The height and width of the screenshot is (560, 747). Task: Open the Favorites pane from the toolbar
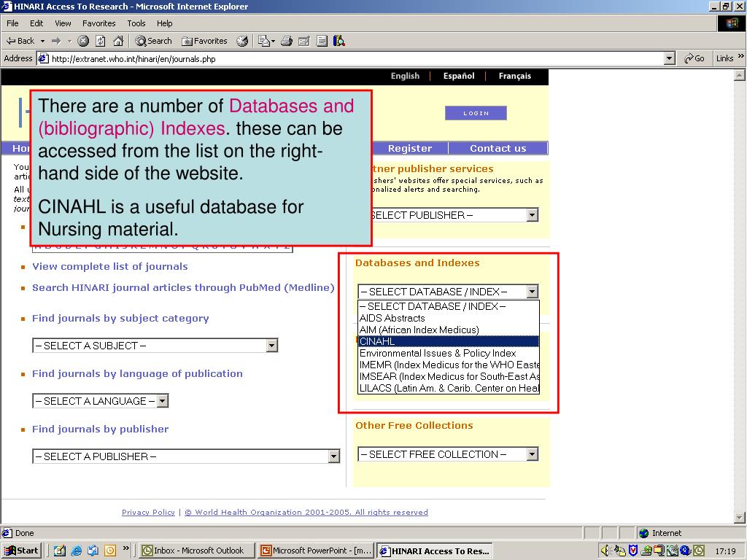[204, 41]
